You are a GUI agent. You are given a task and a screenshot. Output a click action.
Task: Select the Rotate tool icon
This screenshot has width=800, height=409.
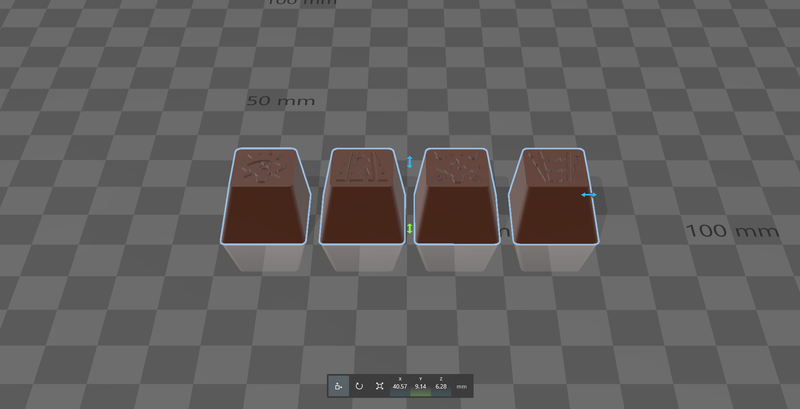coord(359,386)
